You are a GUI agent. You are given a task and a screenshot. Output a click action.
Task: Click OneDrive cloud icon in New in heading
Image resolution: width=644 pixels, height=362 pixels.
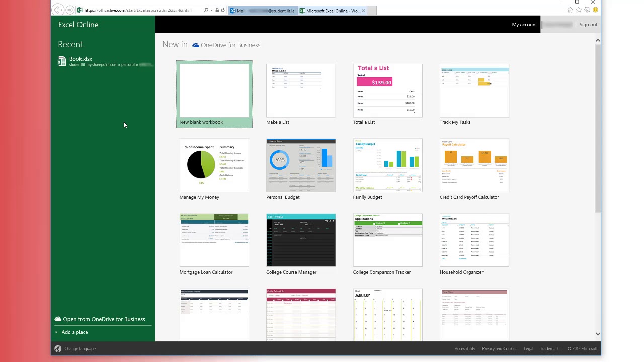tap(196, 45)
